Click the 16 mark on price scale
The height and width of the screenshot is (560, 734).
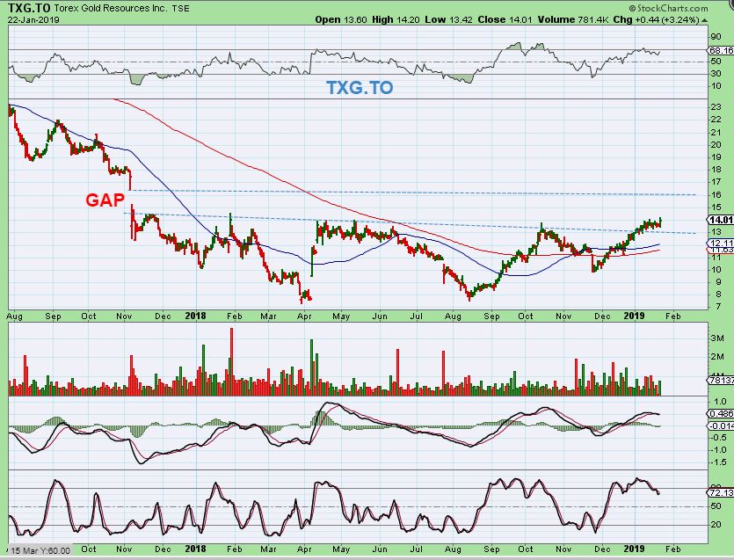click(x=716, y=194)
